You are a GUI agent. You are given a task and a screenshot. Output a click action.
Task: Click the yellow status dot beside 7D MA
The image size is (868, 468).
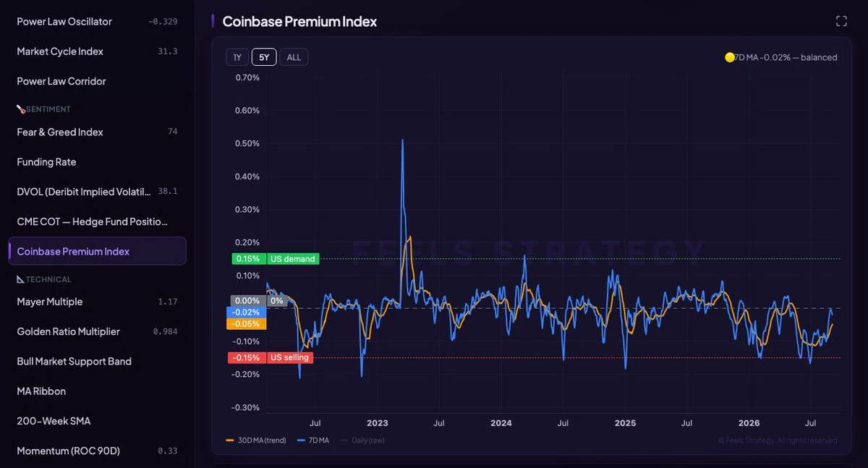(729, 57)
